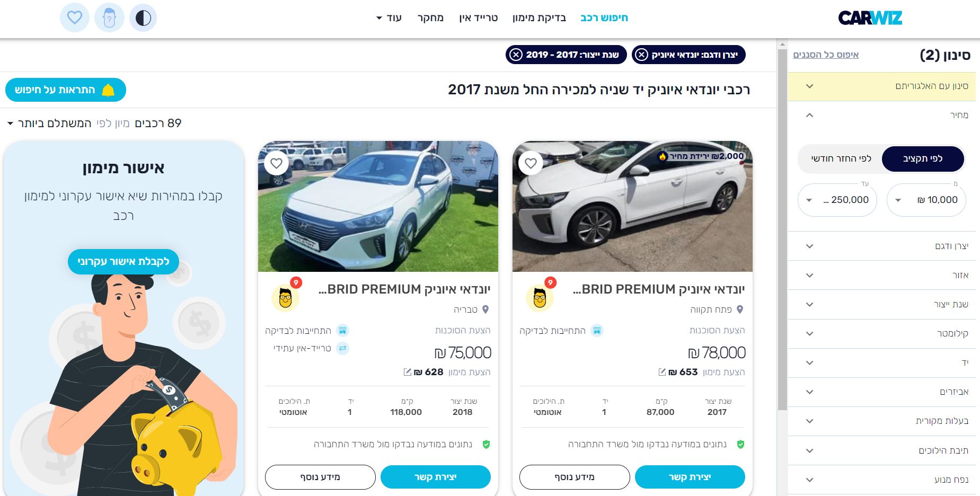
Task: Click the user profile avatar icon
Action: coord(109,17)
